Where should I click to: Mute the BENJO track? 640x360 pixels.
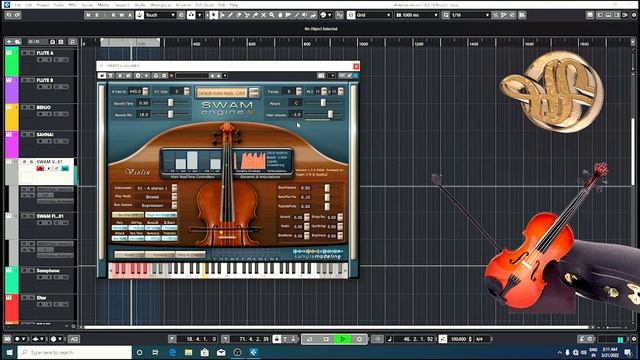(24, 107)
